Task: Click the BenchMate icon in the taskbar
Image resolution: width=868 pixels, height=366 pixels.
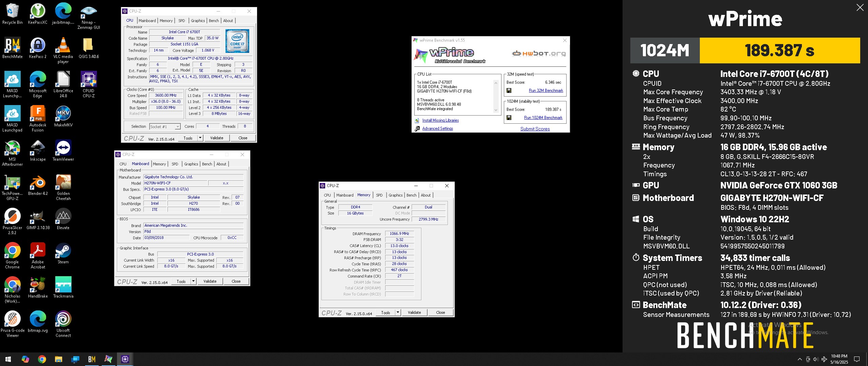Action: [92, 359]
